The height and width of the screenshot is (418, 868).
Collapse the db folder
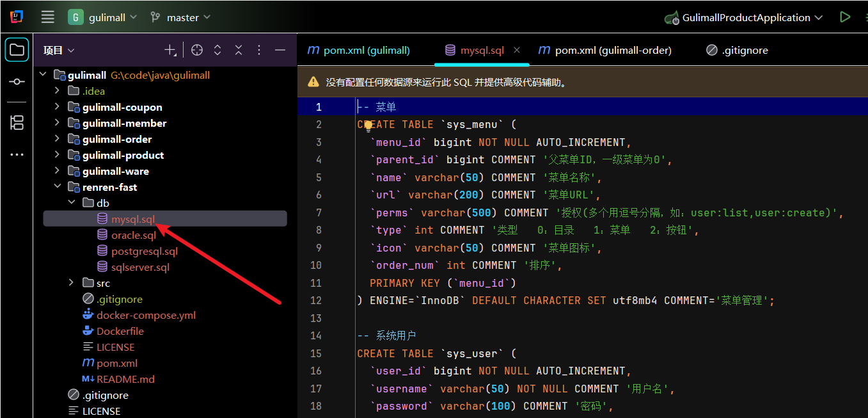click(72, 203)
